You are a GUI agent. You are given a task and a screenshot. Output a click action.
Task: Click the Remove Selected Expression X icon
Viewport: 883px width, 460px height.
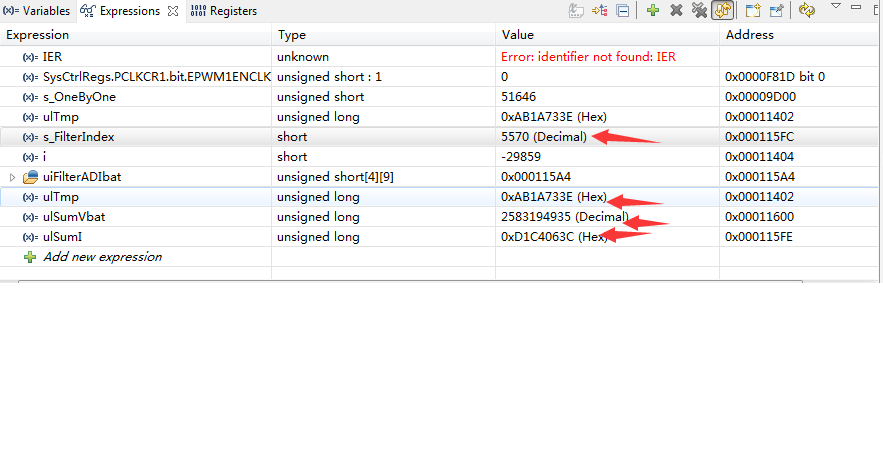coord(676,11)
